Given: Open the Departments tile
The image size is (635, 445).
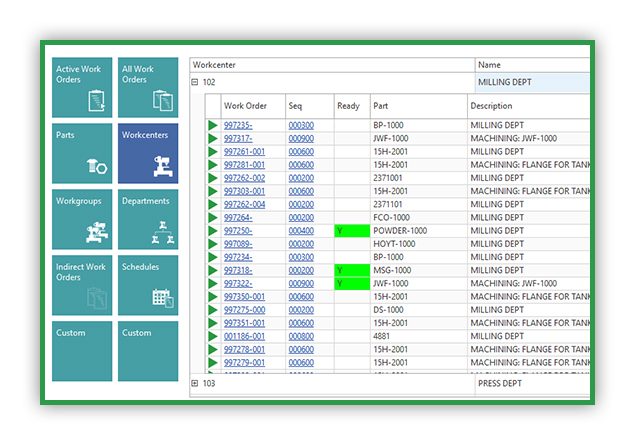Looking at the screenshot, I should click(148, 219).
